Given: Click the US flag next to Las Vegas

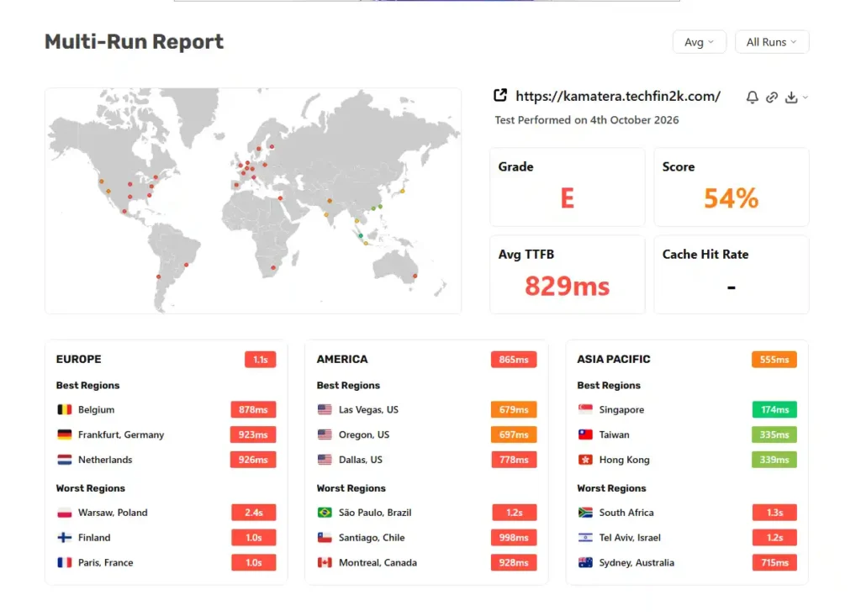Looking at the screenshot, I should pos(325,409).
